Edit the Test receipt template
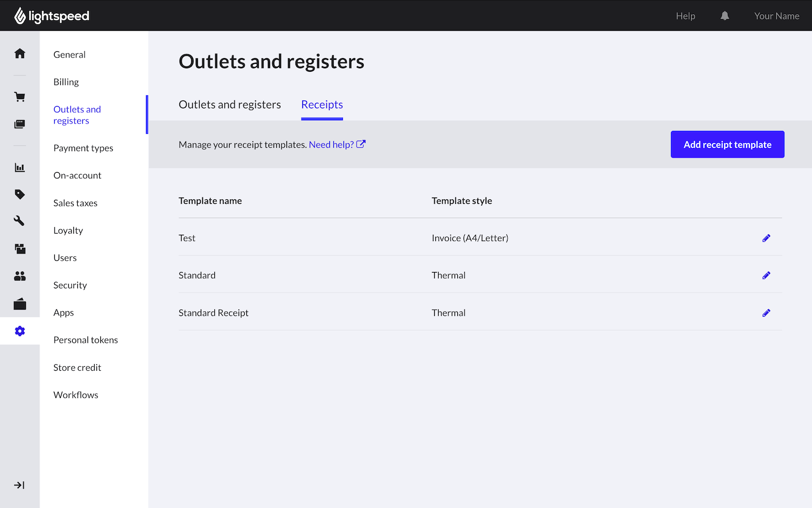 click(x=766, y=238)
